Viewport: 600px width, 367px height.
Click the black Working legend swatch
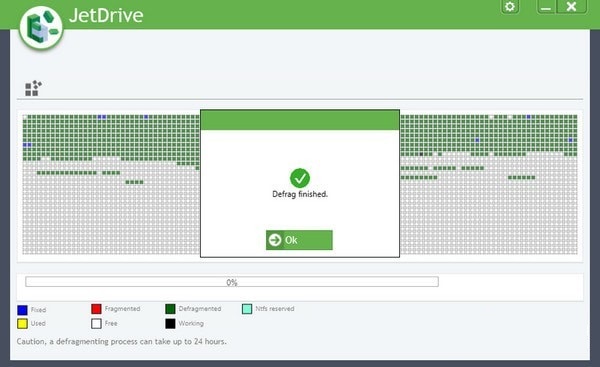point(170,324)
